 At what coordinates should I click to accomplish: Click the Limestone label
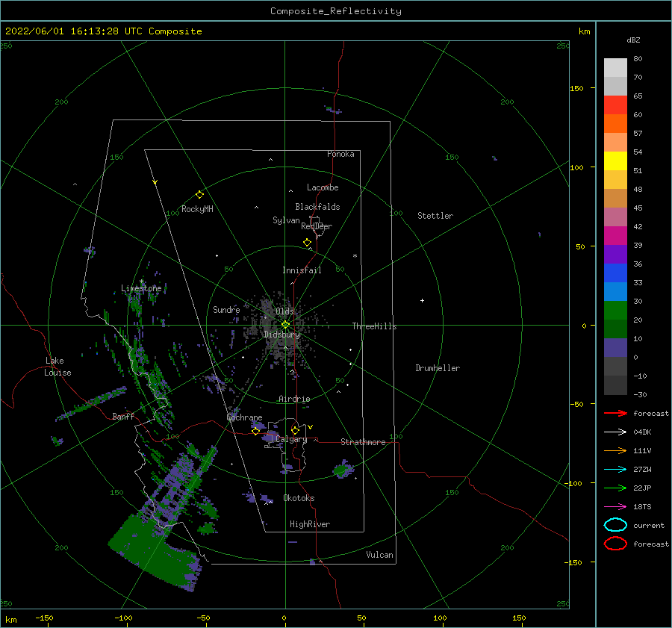click(x=141, y=288)
